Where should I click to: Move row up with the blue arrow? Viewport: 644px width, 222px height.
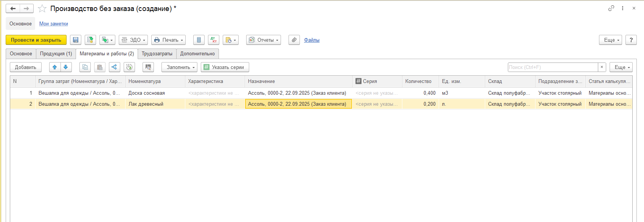tap(55, 67)
